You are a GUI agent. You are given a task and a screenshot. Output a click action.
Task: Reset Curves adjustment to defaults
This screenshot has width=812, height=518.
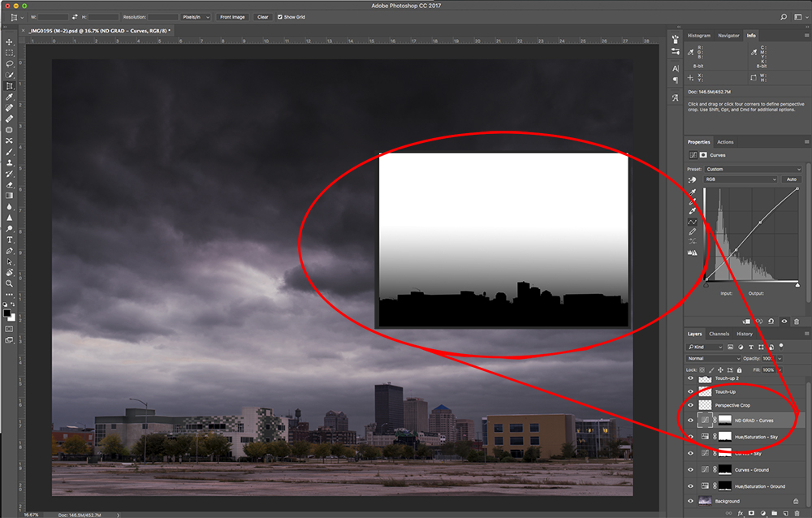[771, 322]
